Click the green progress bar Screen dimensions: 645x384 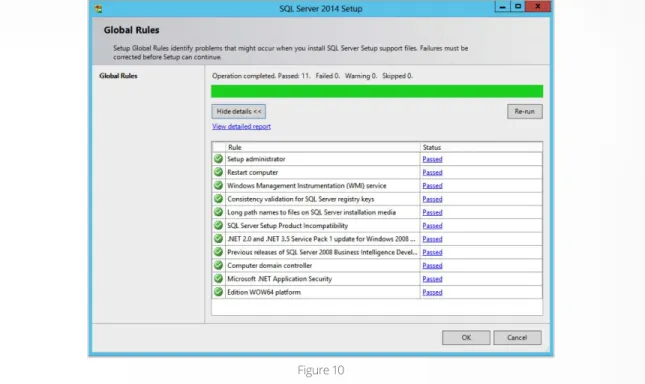pos(377,91)
